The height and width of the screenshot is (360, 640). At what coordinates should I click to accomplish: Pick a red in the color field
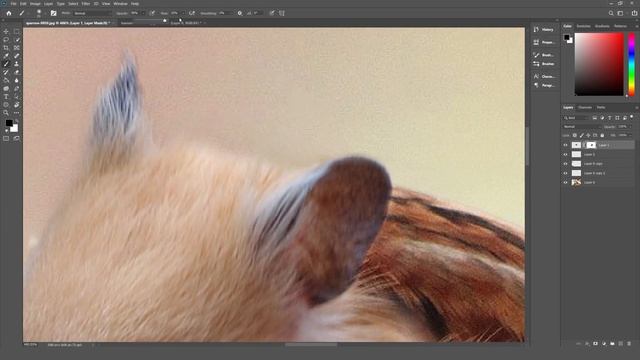point(599,64)
